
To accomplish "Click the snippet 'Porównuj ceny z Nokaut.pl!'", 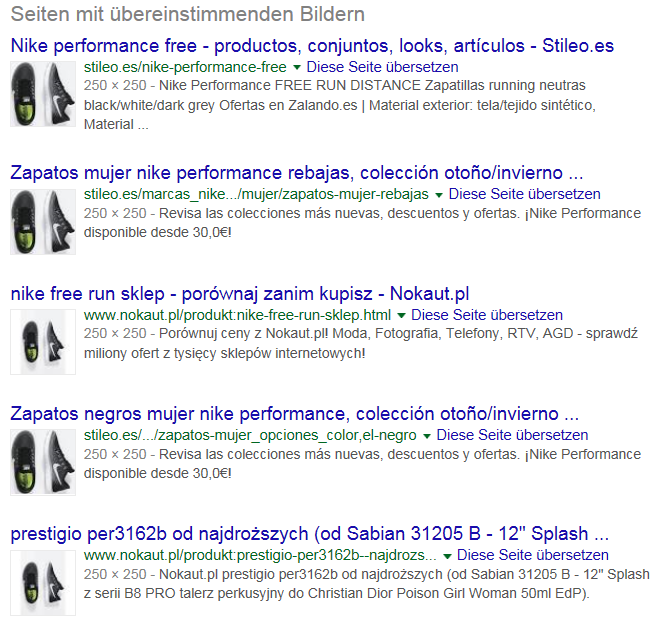I will 244,334.
